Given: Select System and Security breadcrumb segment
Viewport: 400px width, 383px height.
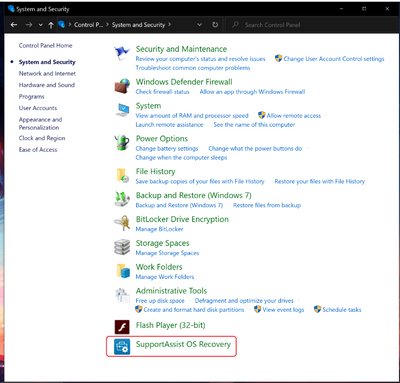Looking at the screenshot, I should click(138, 25).
